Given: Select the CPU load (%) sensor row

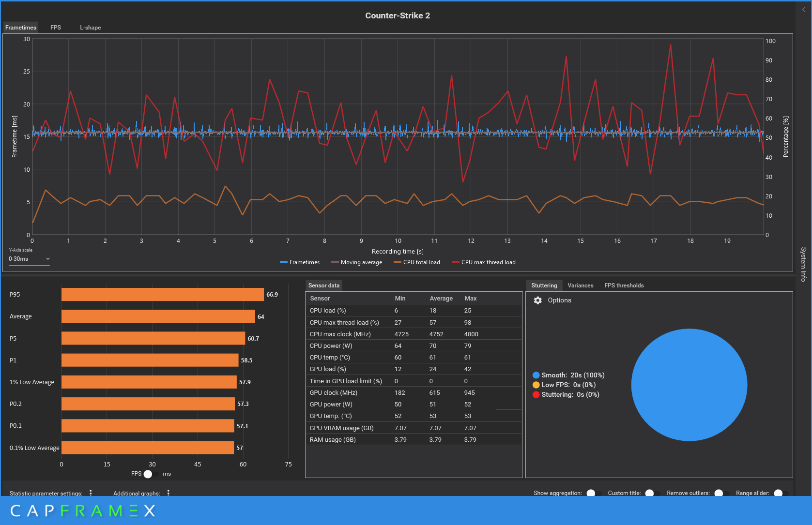Looking at the screenshot, I should (414, 311).
